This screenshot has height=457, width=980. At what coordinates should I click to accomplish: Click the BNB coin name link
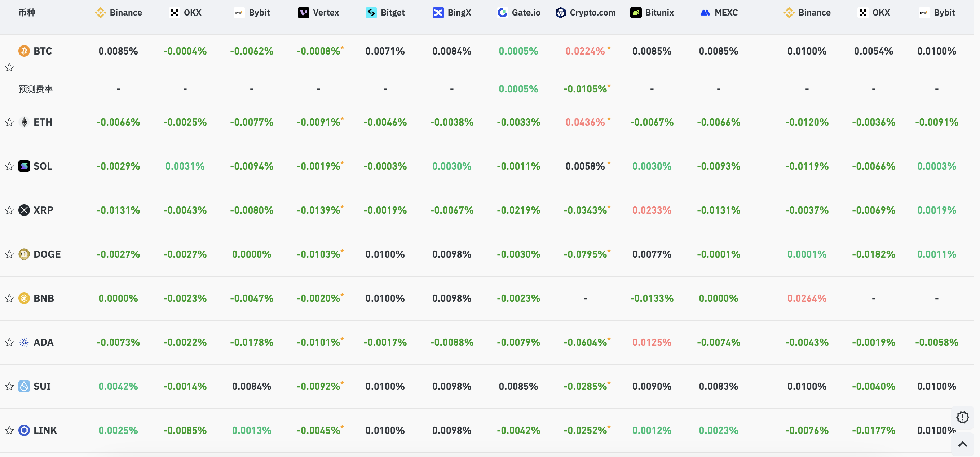44,298
